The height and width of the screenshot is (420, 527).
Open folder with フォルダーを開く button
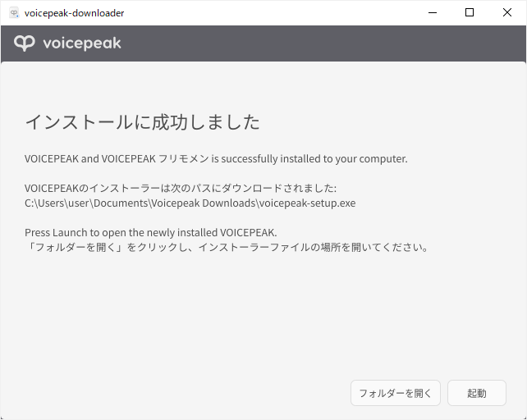[396, 393]
